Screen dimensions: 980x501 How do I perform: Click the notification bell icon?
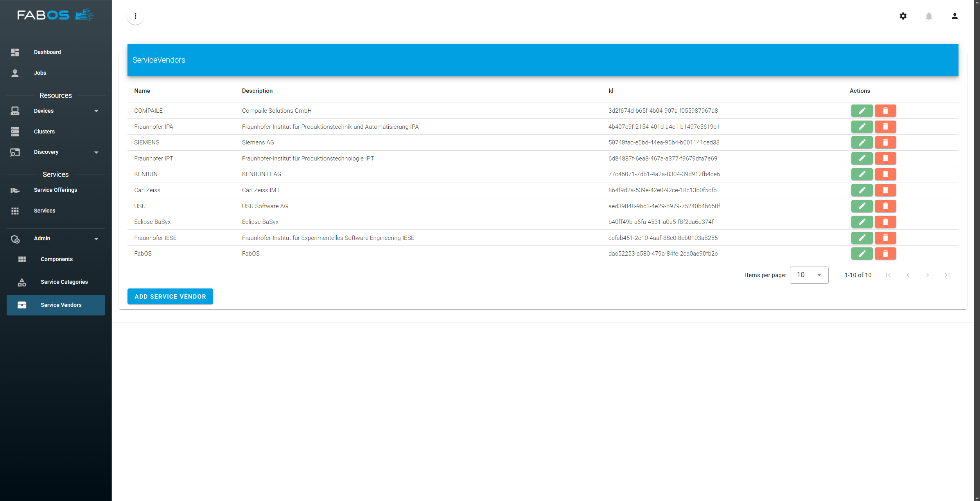pos(929,16)
